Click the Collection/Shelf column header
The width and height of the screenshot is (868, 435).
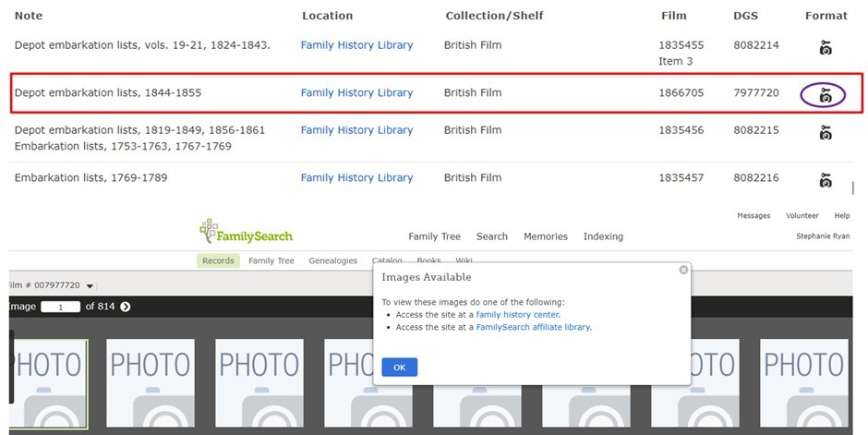[x=494, y=16]
